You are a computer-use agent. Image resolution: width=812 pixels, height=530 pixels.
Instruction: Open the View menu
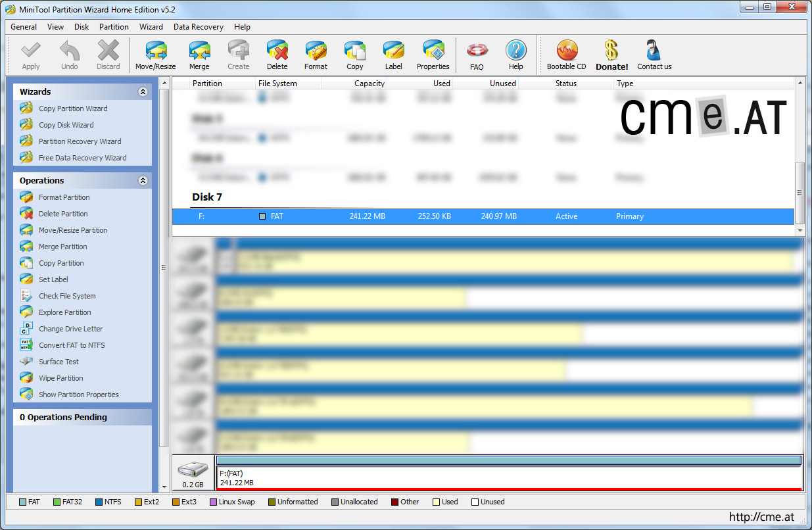[x=56, y=27]
